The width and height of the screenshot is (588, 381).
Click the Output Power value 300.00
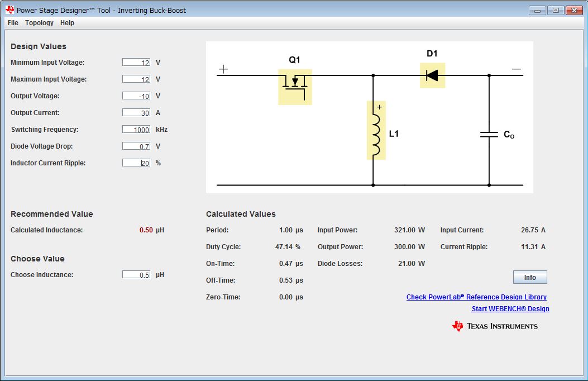[405, 247]
